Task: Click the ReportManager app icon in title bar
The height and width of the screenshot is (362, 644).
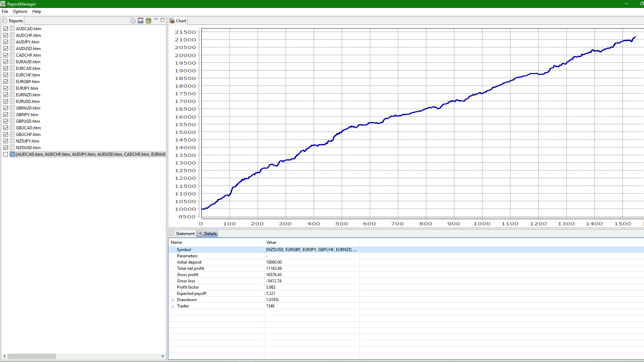Action: (3, 4)
